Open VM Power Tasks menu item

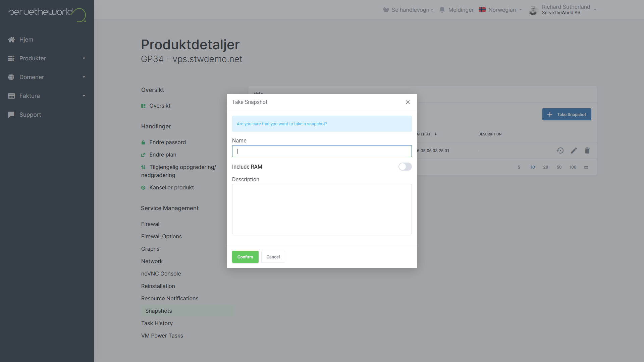point(162,336)
